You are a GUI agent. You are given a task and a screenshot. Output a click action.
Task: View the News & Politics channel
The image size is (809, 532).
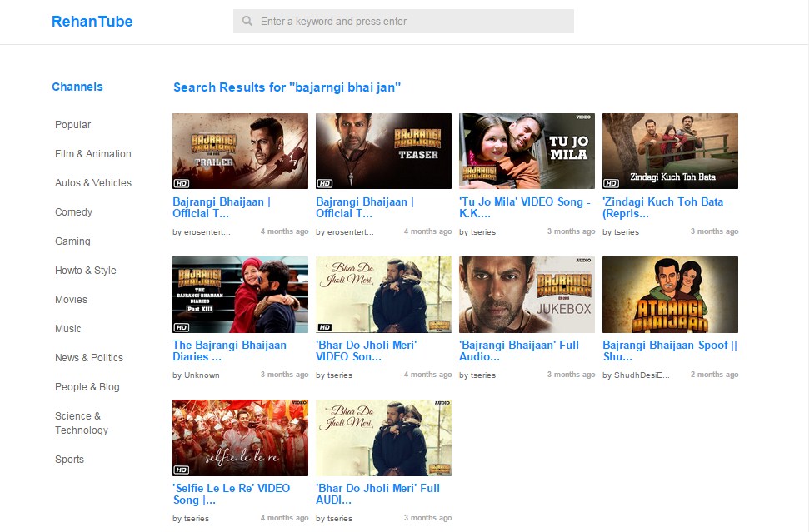point(89,358)
